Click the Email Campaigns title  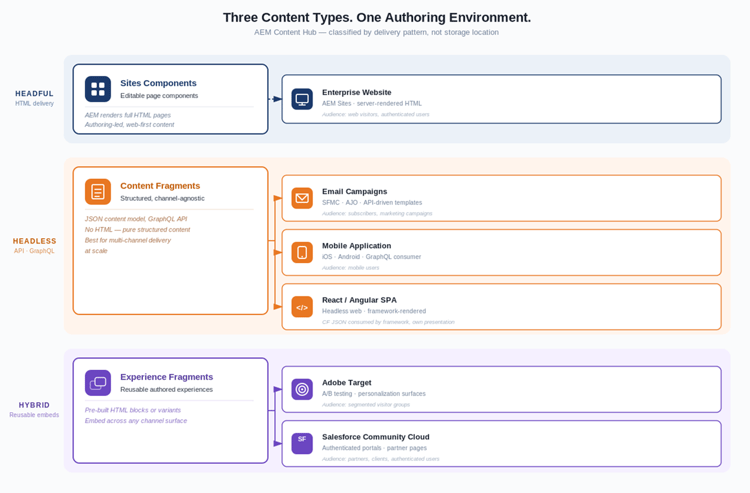pos(354,191)
